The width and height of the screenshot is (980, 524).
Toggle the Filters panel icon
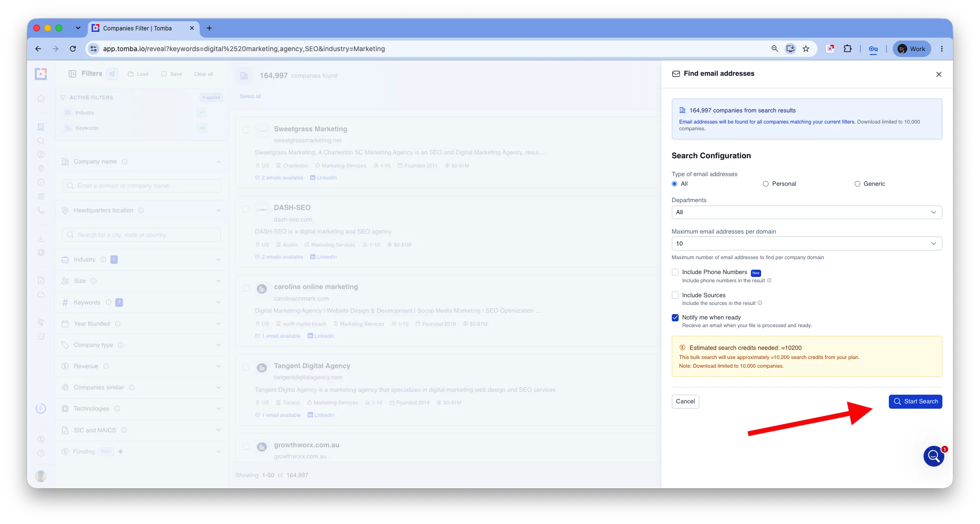[72, 74]
